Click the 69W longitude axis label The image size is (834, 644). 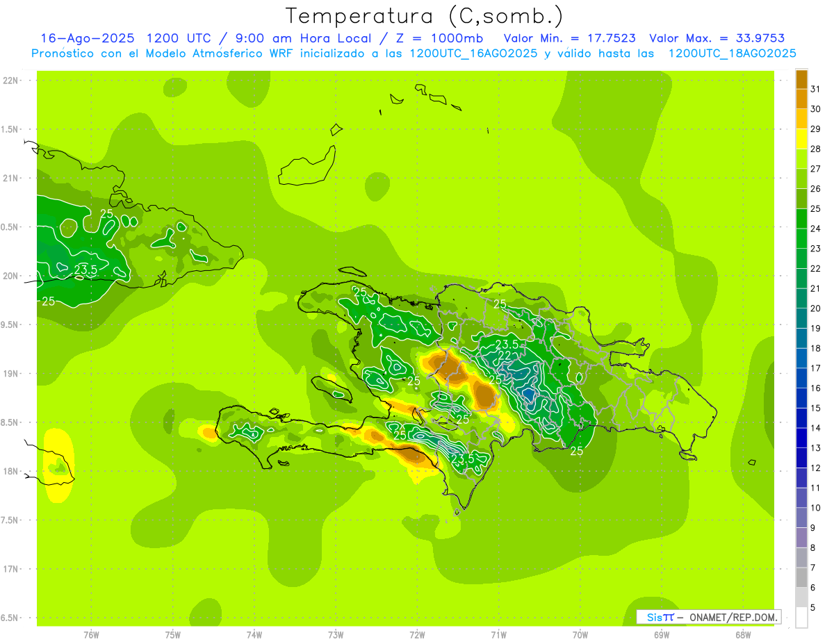pos(662,635)
